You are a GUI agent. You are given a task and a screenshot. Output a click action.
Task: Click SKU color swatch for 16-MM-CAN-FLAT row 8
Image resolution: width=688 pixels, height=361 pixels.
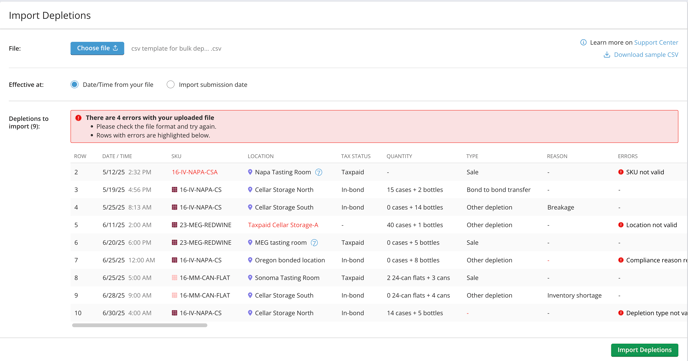[175, 278]
